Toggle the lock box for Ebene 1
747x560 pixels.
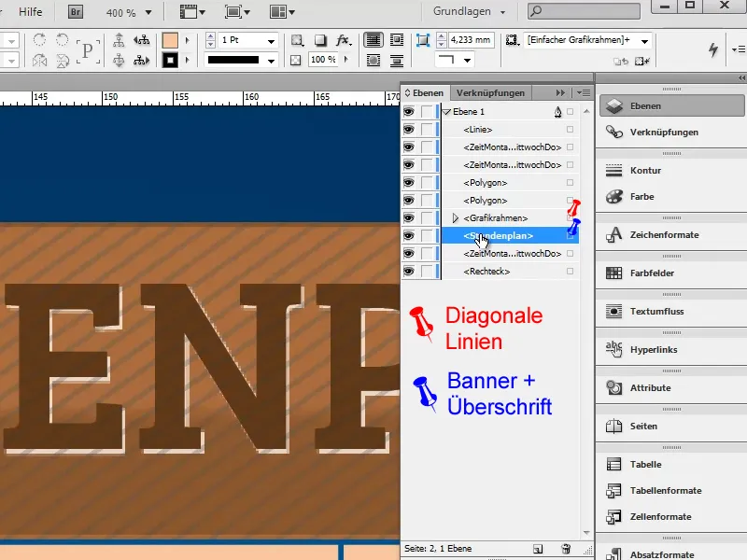click(427, 111)
